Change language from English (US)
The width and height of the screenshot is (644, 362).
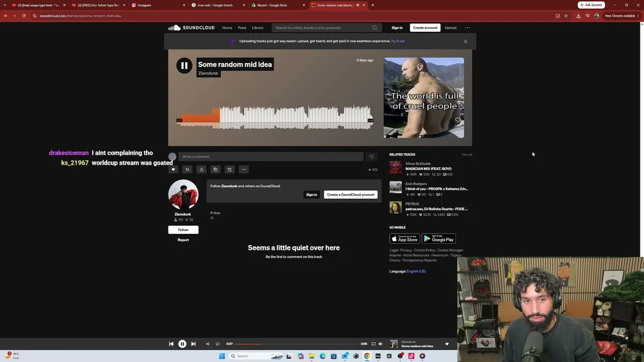pos(416,271)
